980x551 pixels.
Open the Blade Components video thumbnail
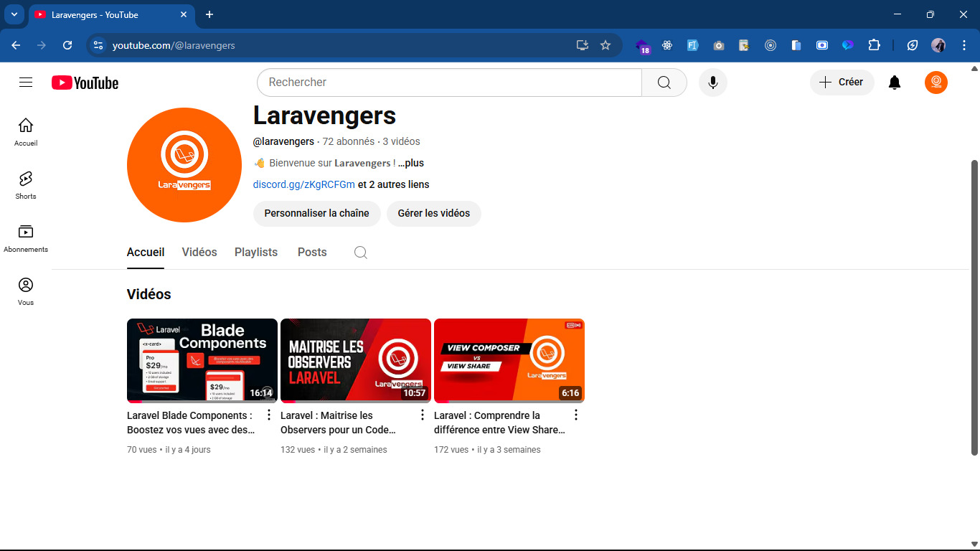202,361
